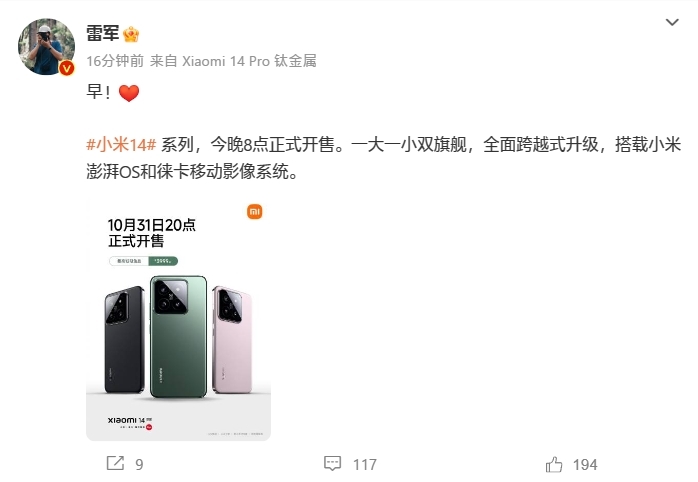The image size is (698, 482).
Task: Open the #小米14# hashtag topic
Action: pos(121,145)
